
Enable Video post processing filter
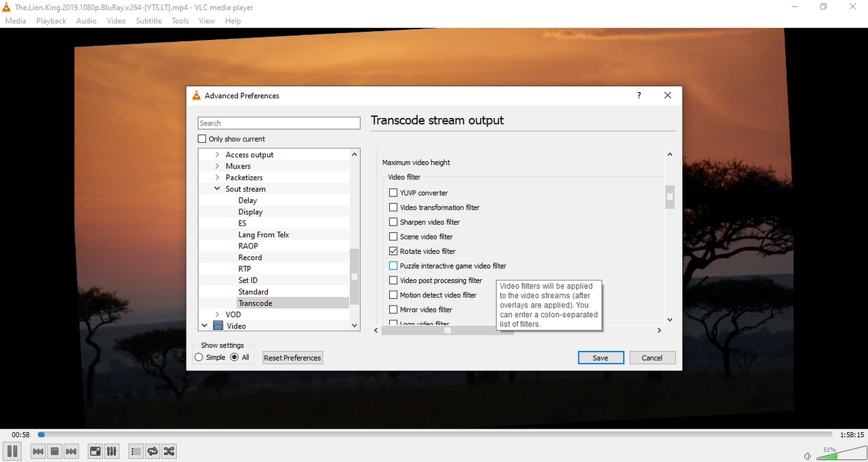click(x=393, y=280)
